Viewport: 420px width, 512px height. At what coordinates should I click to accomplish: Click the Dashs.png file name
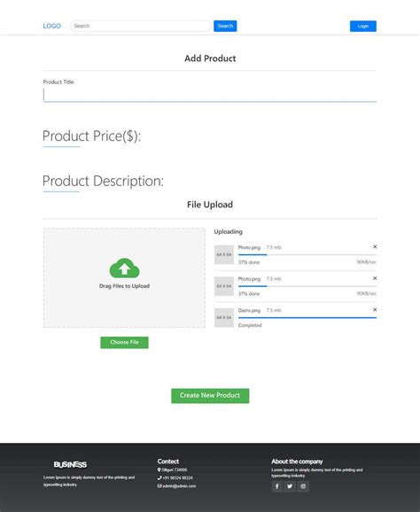249,310
